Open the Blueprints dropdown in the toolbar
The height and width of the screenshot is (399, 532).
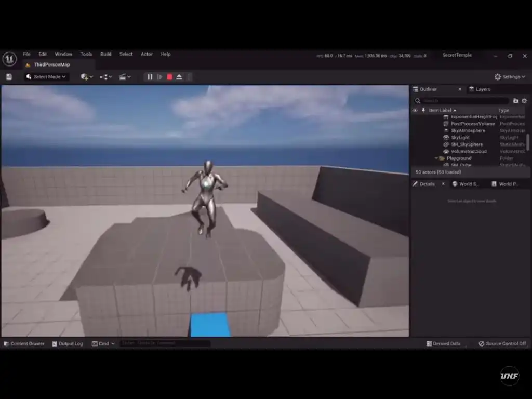coord(105,77)
